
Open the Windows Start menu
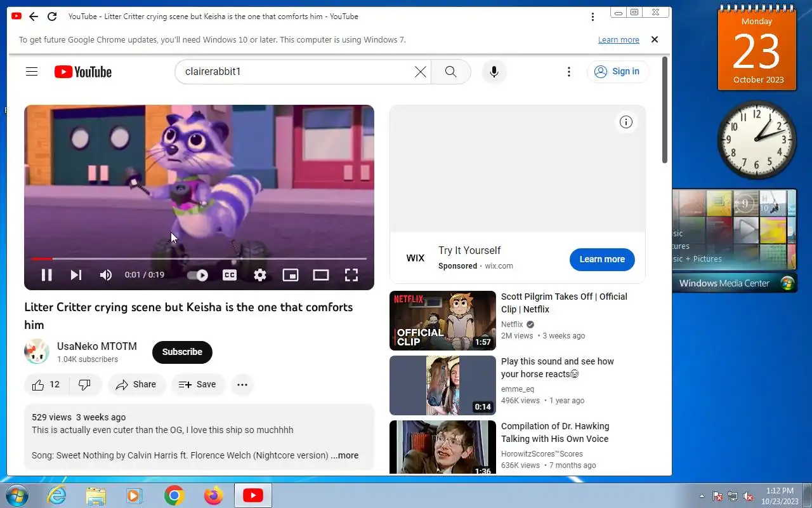click(17, 495)
